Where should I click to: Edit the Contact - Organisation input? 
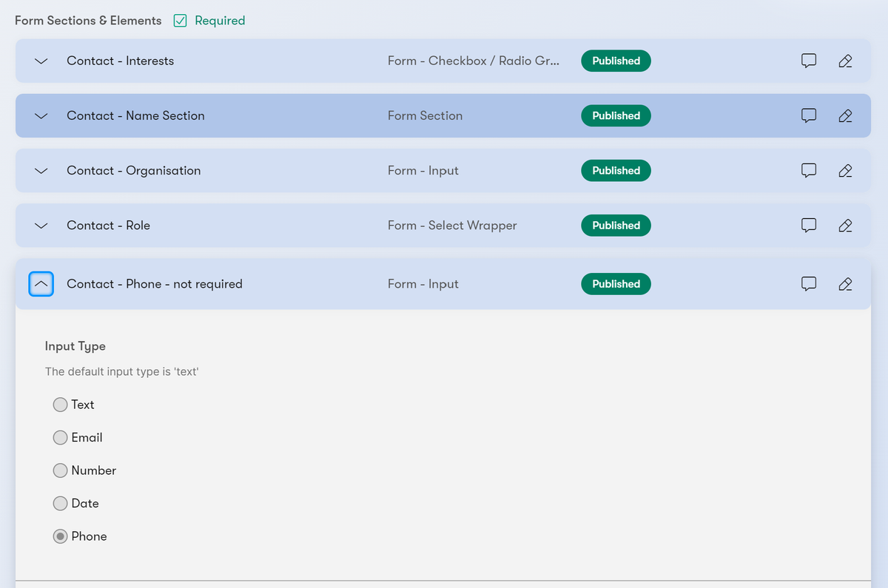click(x=845, y=170)
